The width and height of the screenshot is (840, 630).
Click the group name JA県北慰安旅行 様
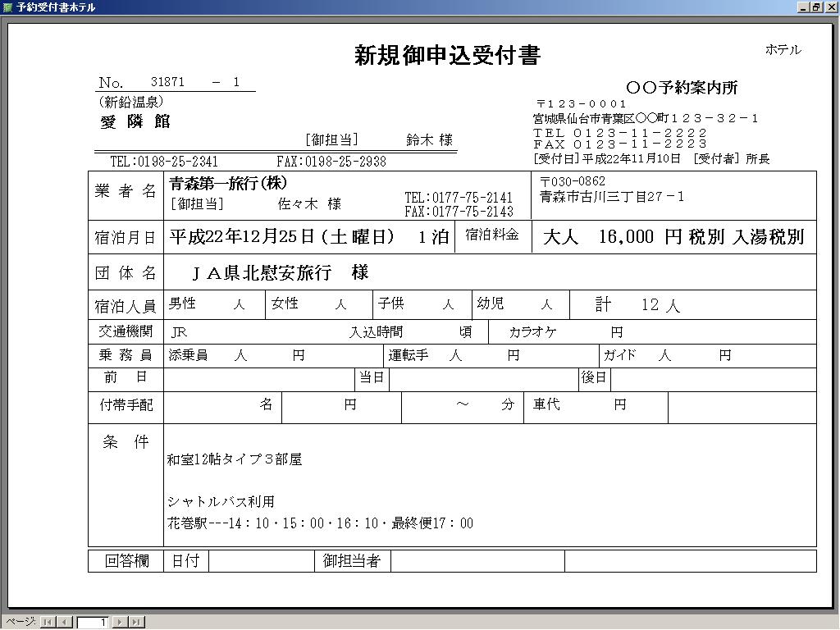click(x=281, y=272)
